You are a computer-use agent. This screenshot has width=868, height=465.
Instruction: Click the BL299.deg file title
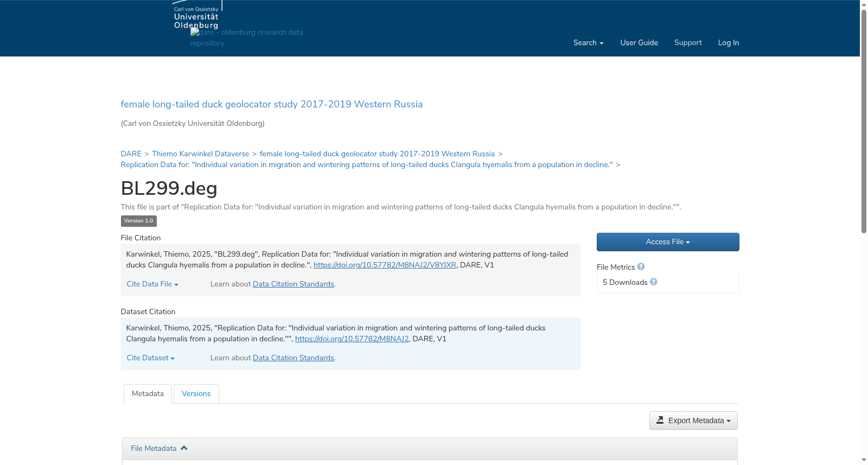(x=169, y=188)
